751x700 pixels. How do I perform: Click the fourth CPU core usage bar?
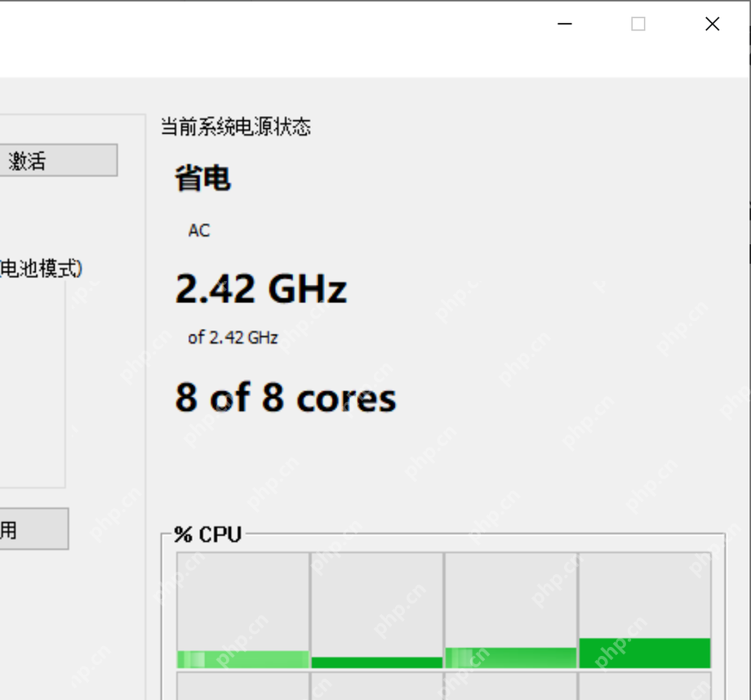click(x=645, y=610)
